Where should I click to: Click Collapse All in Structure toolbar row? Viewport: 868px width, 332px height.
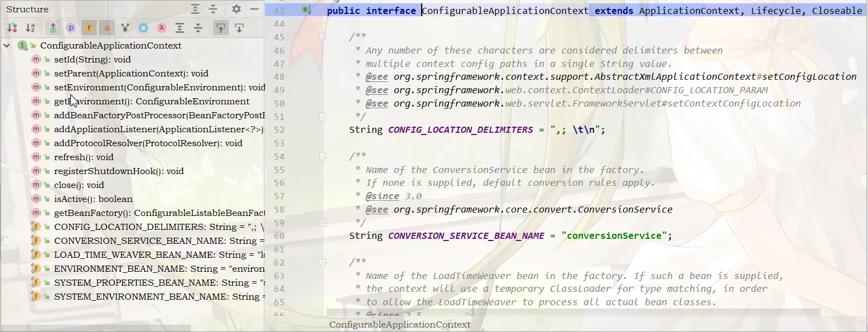coord(198,28)
